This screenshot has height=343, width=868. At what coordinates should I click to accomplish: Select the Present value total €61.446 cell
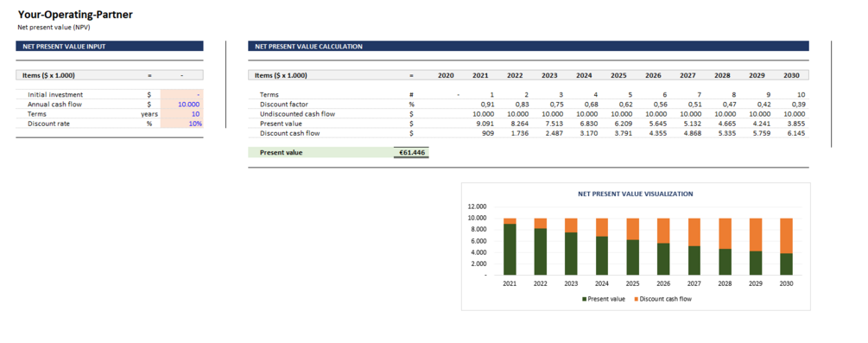(411, 152)
